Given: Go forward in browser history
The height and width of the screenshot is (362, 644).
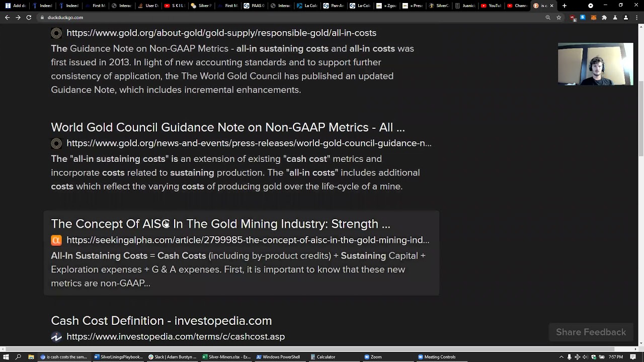Looking at the screenshot, I should 18,18.
